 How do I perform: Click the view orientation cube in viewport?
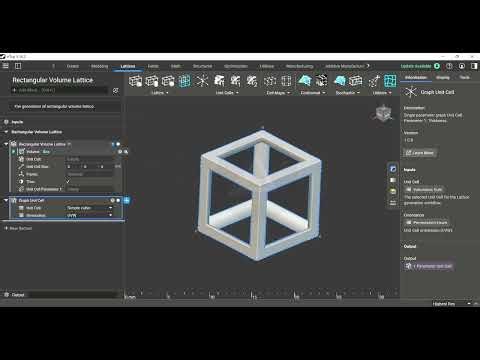pos(383,113)
